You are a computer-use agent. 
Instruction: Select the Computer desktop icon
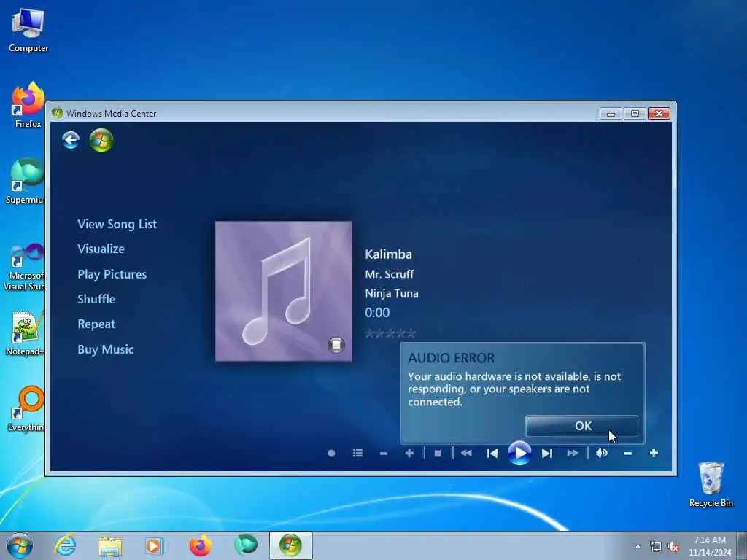pyautogui.click(x=28, y=31)
